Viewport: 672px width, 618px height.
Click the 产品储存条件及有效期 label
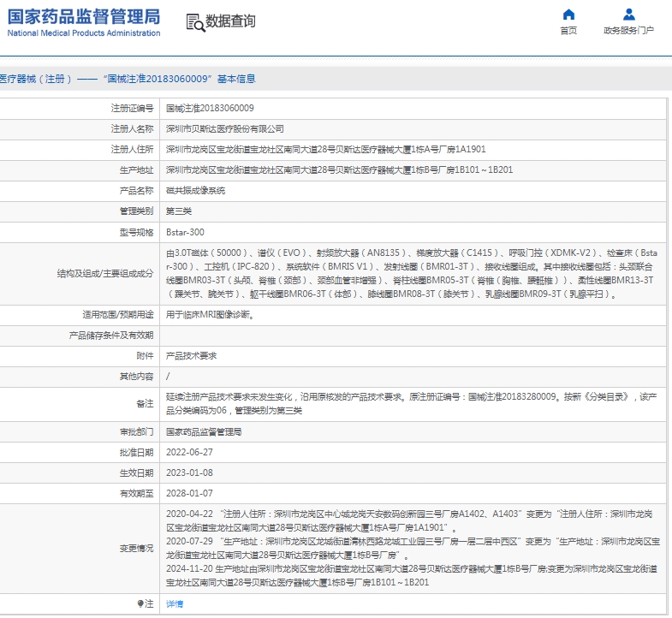pyautogui.click(x=111, y=336)
